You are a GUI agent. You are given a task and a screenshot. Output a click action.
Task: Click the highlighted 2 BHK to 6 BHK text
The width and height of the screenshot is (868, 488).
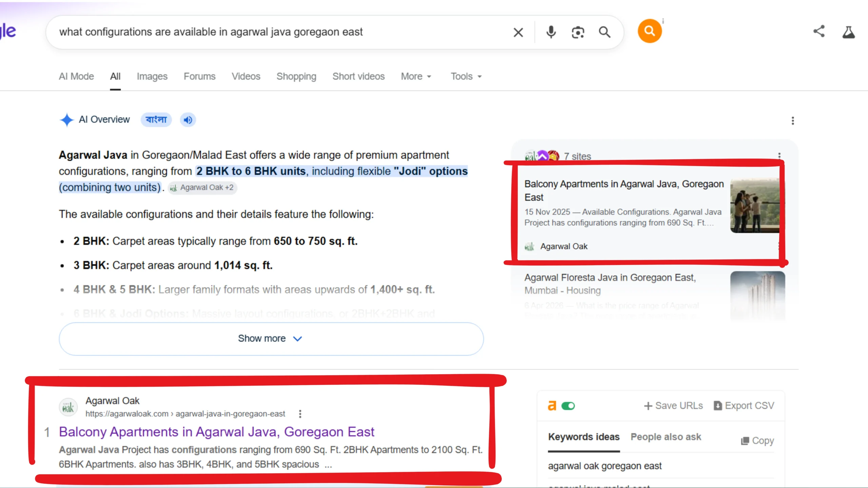251,171
